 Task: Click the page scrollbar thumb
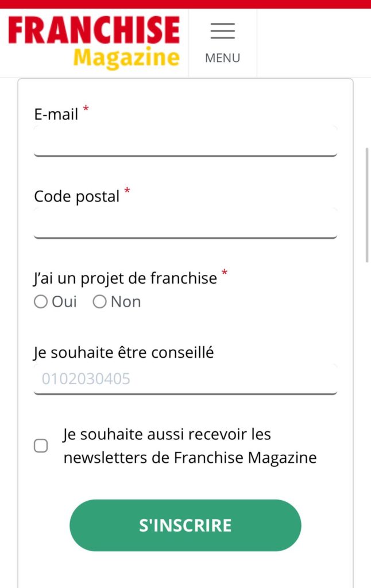point(367,205)
